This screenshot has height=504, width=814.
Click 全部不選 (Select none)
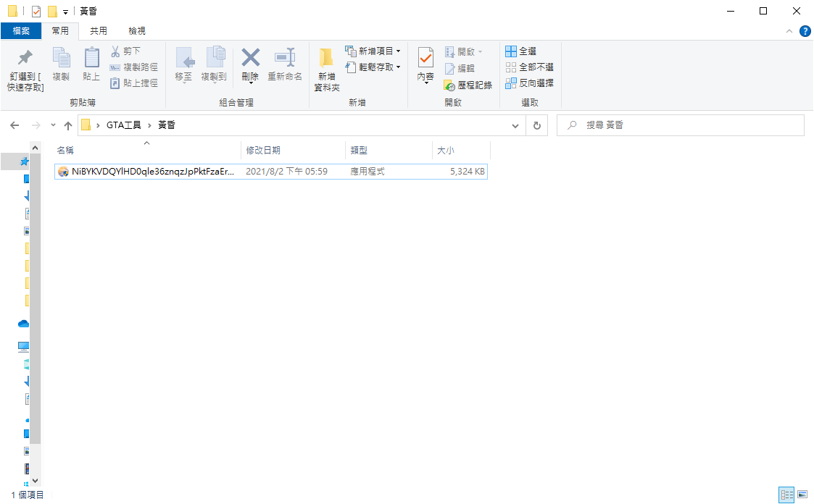530,67
